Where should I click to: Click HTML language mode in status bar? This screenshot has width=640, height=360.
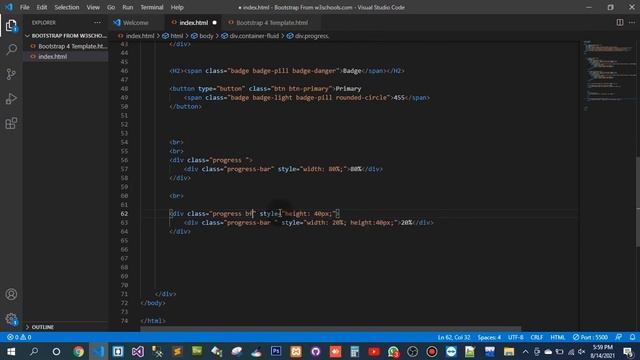pos(558,337)
